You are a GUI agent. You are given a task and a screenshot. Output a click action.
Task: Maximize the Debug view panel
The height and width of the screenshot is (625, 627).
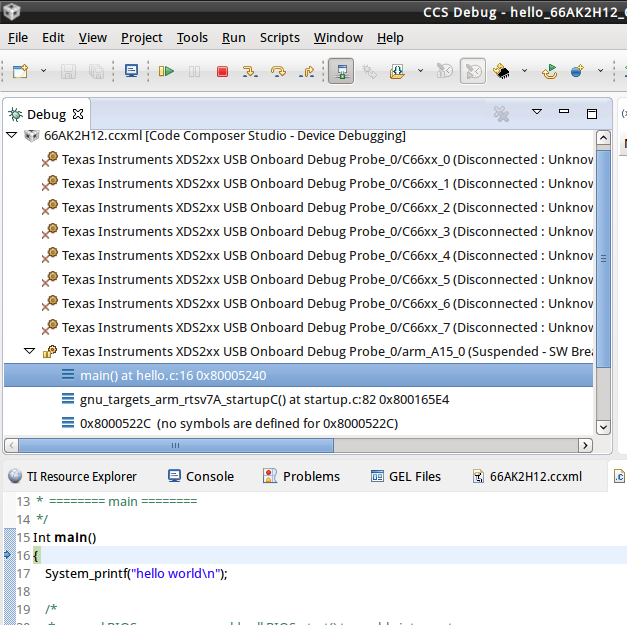click(x=592, y=114)
